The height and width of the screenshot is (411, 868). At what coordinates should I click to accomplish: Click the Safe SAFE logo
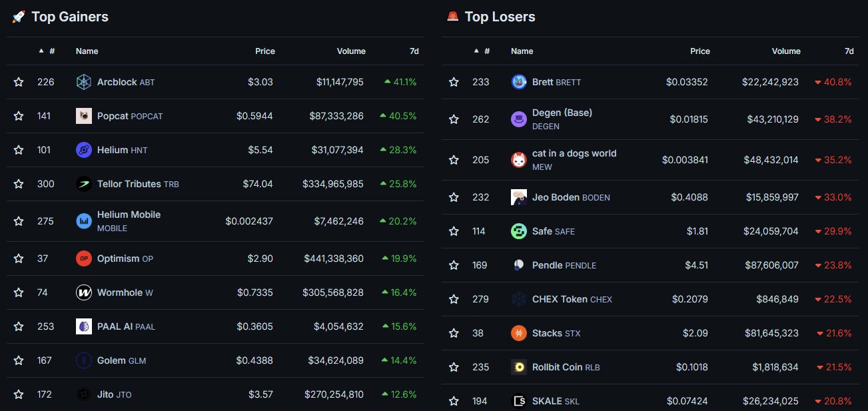pyautogui.click(x=519, y=230)
